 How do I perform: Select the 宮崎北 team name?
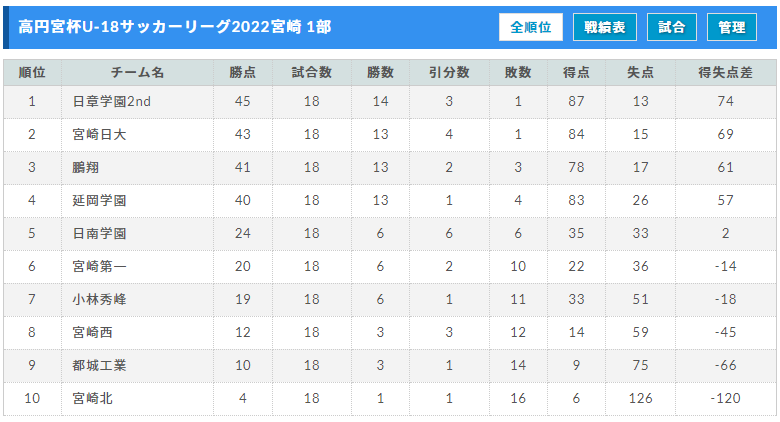point(93,399)
